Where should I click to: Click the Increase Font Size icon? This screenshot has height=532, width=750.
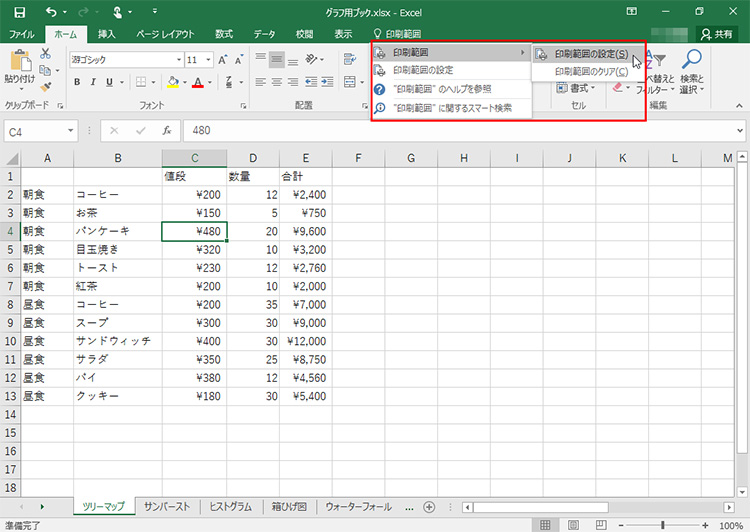(222, 60)
